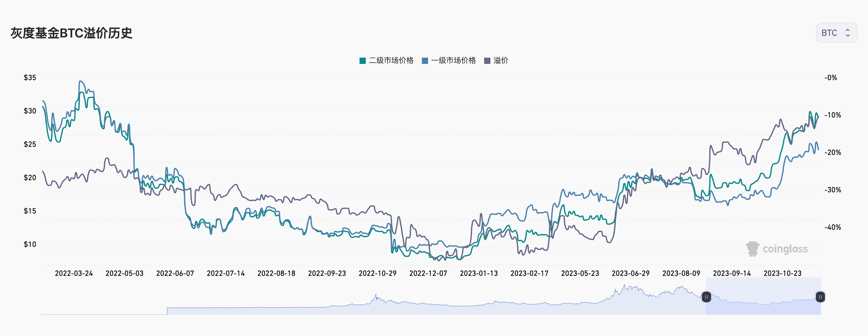Click the 2023-06-29 date label
The image size is (868, 336).
tap(631, 273)
